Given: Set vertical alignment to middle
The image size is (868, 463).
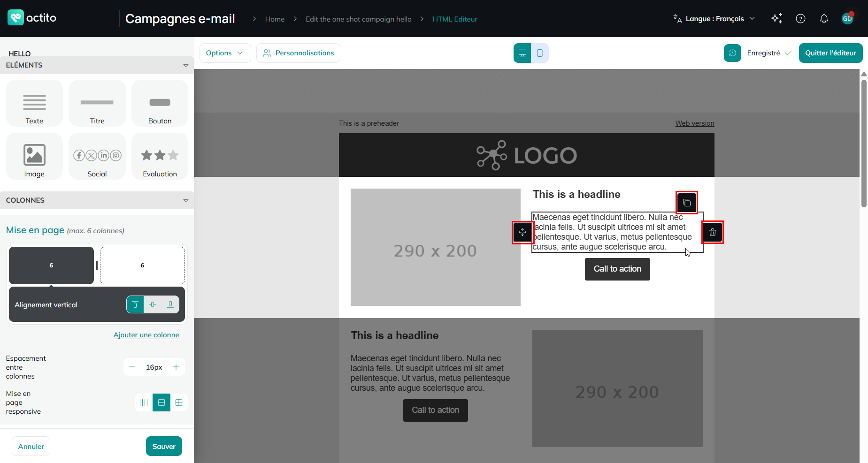Looking at the screenshot, I should click(153, 304).
